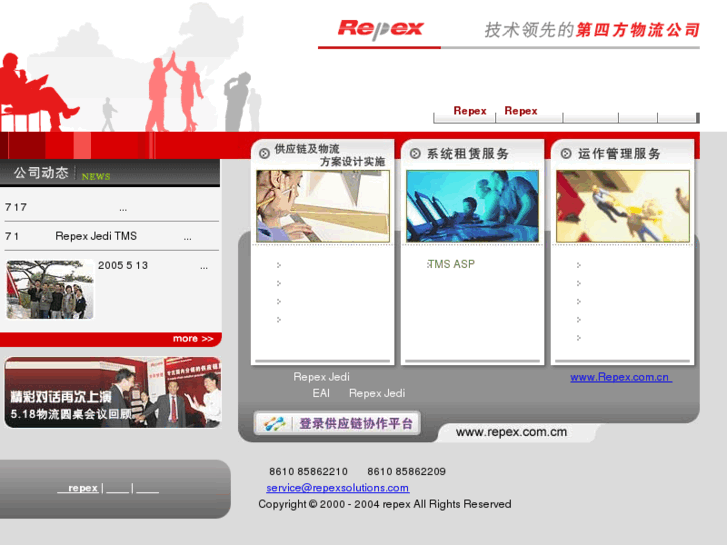This screenshot has height=545, width=727.
Task: Open the 运作管理服务 card heading
Action: click(x=619, y=154)
